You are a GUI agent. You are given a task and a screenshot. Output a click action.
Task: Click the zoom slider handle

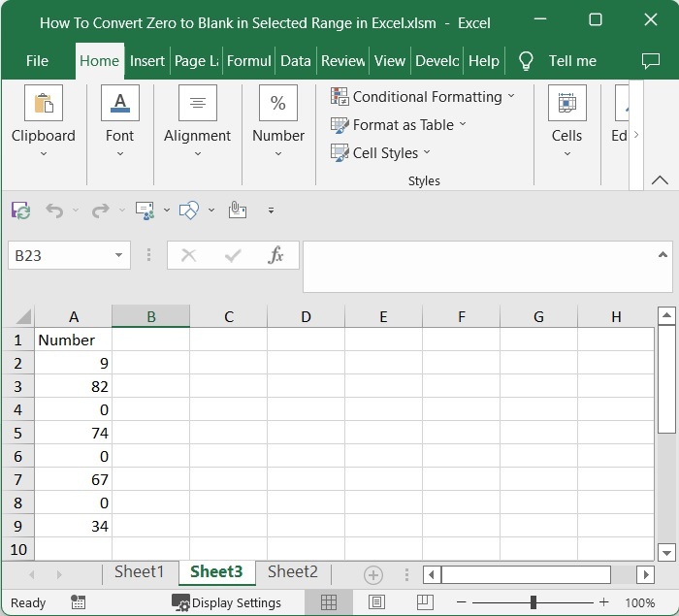click(x=533, y=602)
